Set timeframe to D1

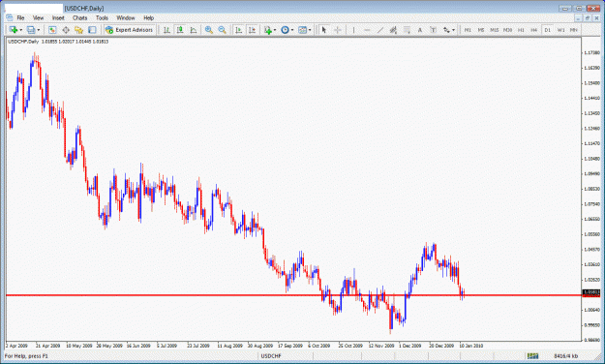pyautogui.click(x=547, y=30)
